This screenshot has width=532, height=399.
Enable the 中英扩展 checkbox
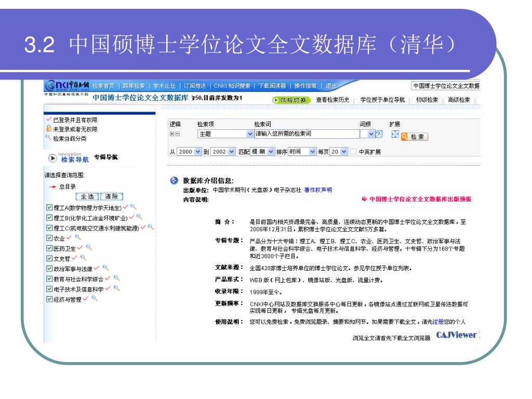[x=353, y=152]
